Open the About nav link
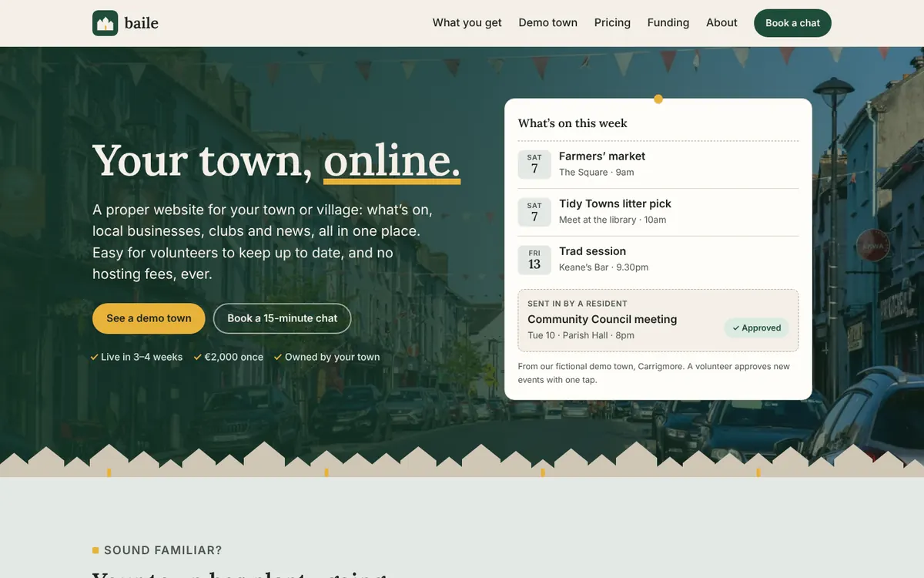The width and height of the screenshot is (924, 578). [x=721, y=23]
